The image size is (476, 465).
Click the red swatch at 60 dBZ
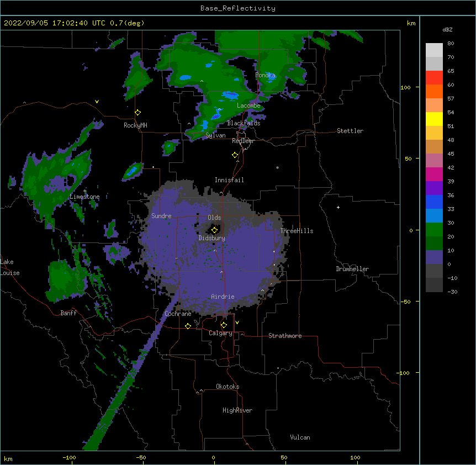pos(434,78)
